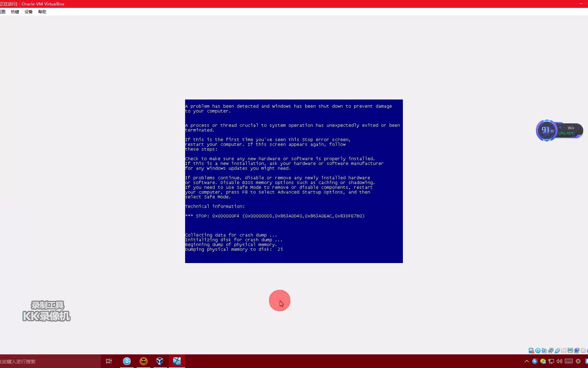Open the 帮助 (Help) menu
Image resolution: width=588 pixels, height=368 pixels.
tap(42, 12)
